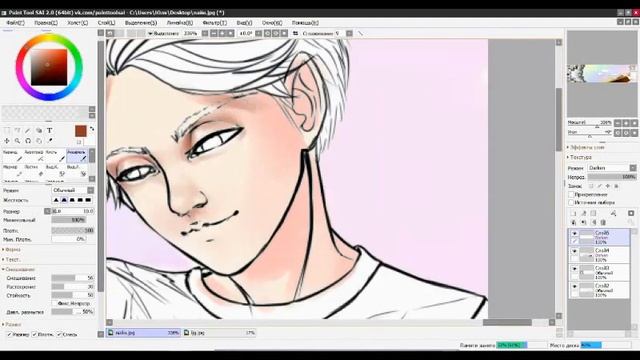Select the Lasso selection tool
Screen dimensions: 640x360
tap(18, 131)
